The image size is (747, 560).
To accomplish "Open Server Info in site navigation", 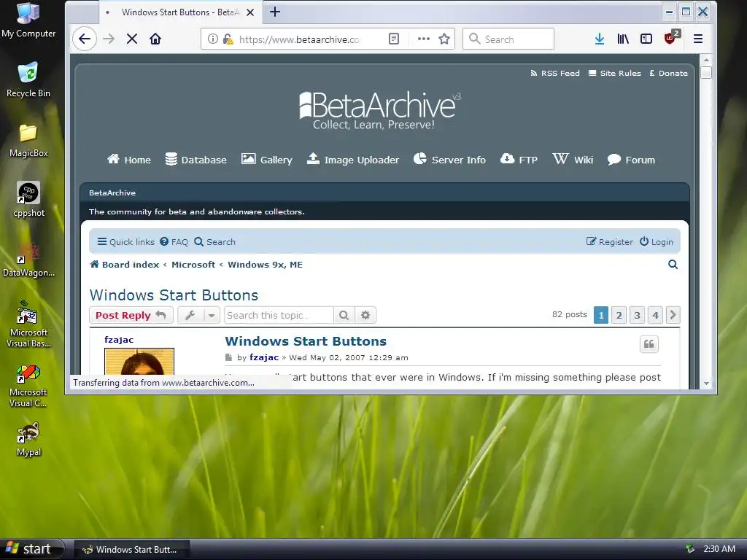I will tap(449, 160).
